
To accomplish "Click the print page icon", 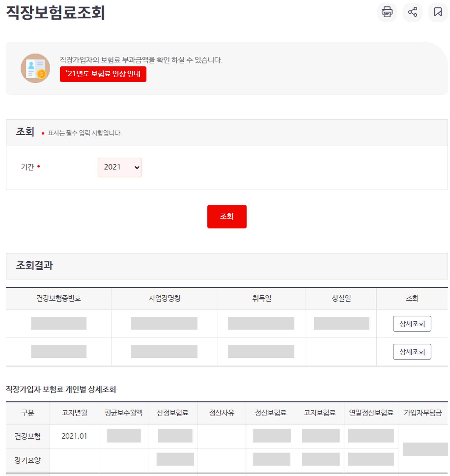I will (x=387, y=12).
